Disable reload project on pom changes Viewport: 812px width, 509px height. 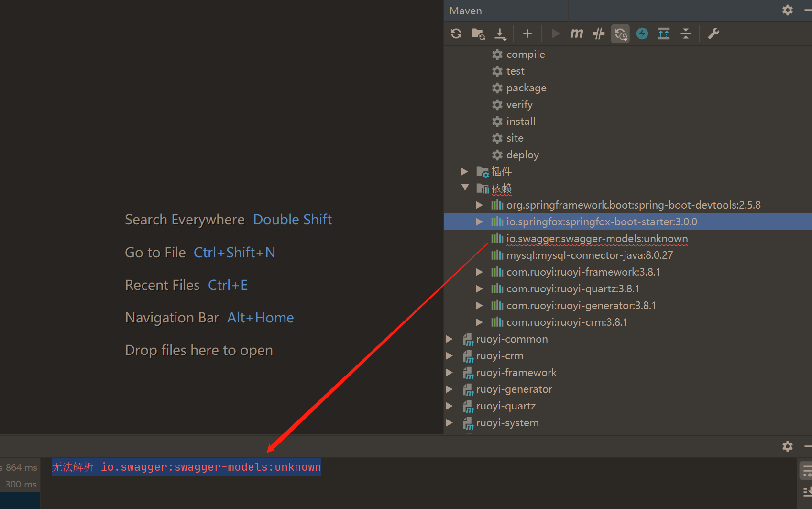620,33
